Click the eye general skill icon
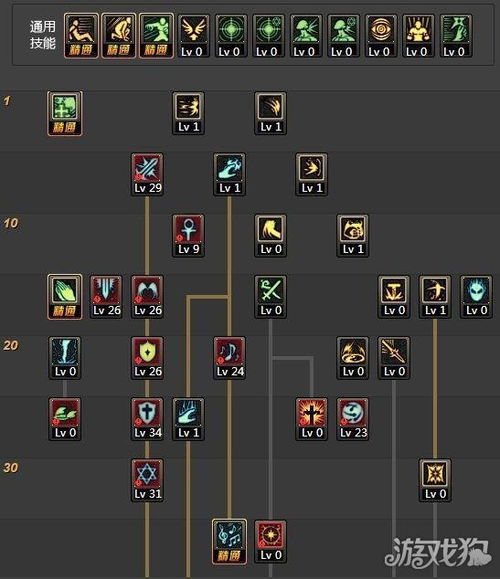The image size is (500, 579). [381, 36]
